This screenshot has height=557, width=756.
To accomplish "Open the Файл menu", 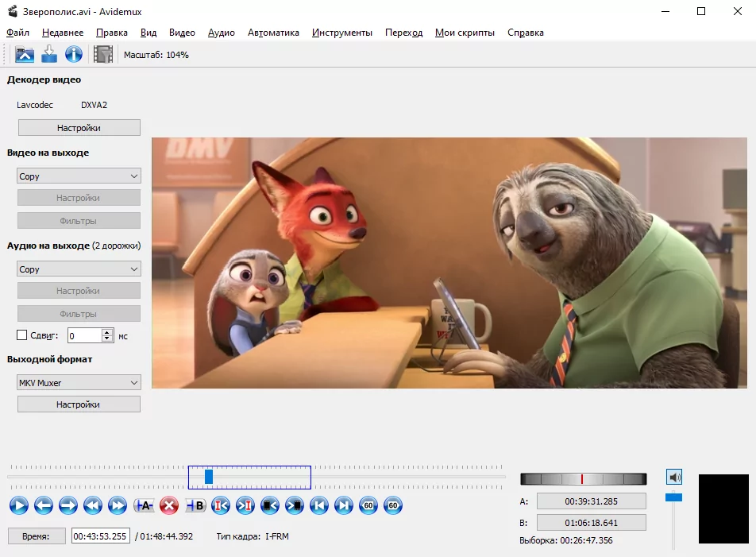I will tap(17, 33).
